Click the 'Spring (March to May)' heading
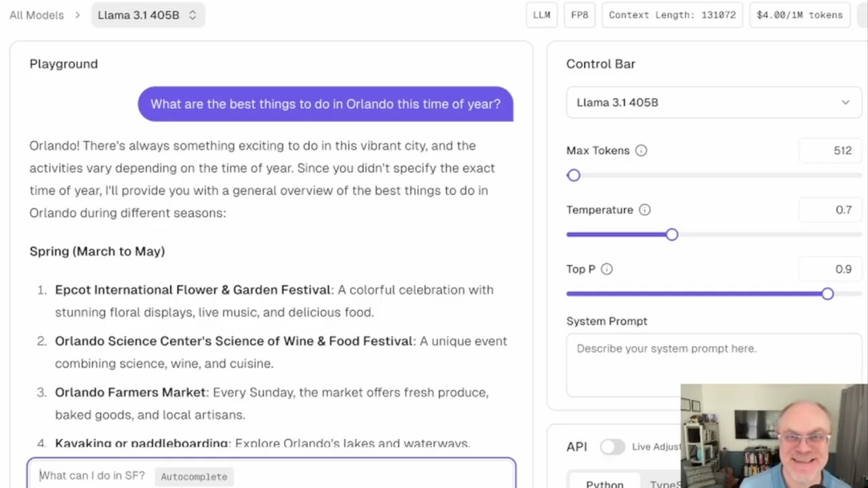This screenshot has height=488, width=868. coord(97,251)
